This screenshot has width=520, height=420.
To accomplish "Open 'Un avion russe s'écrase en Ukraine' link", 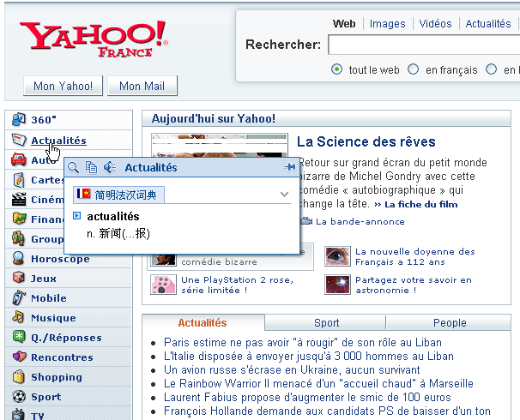I will click(292, 369).
